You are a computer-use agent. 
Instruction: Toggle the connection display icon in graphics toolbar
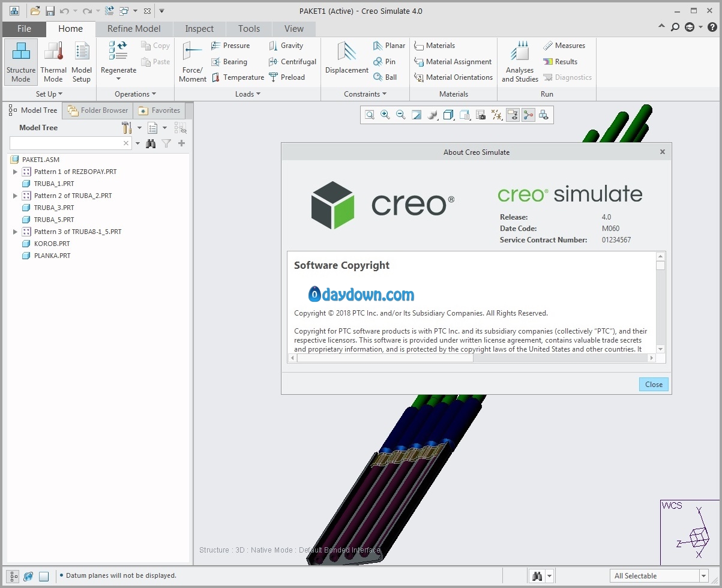528,115
